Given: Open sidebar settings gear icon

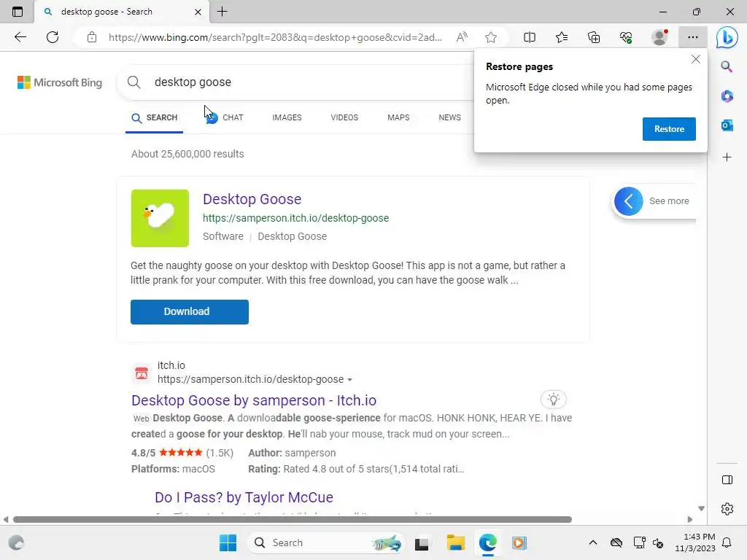Looking at the screenshot, I should tap(727, 509).
